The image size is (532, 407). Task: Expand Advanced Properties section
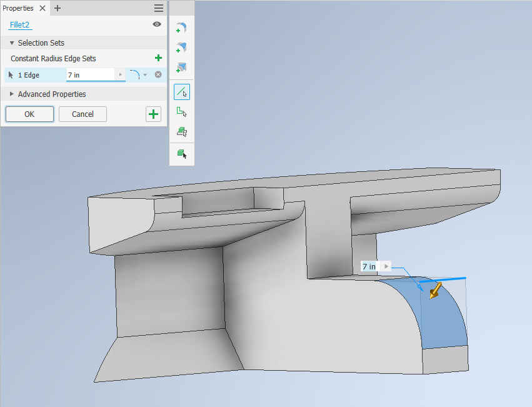tap(12, 94)
